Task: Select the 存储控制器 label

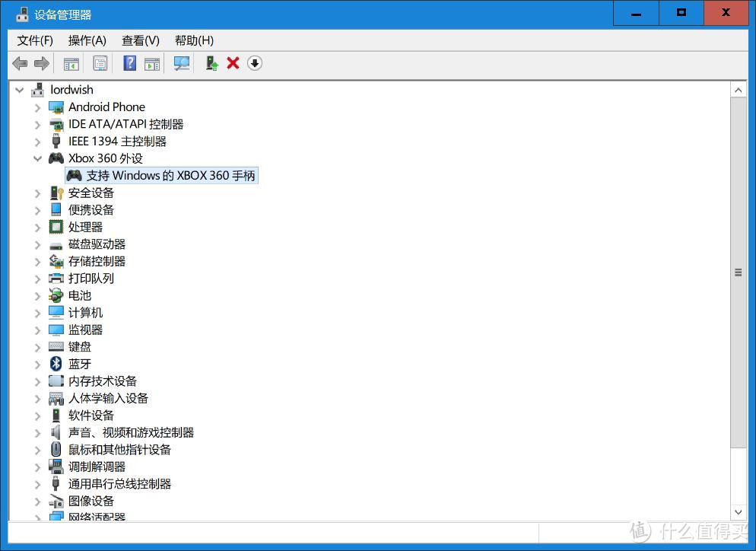Action: coord(97,261)
